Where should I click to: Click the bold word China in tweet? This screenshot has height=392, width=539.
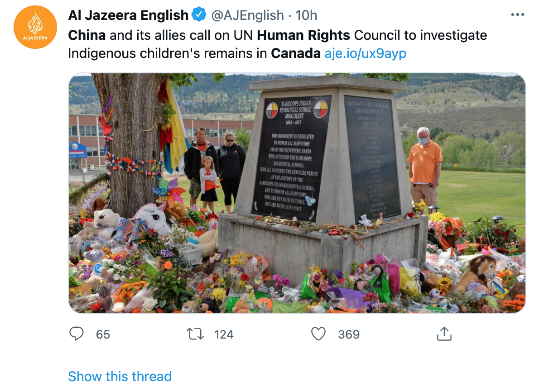coord(87,35)
